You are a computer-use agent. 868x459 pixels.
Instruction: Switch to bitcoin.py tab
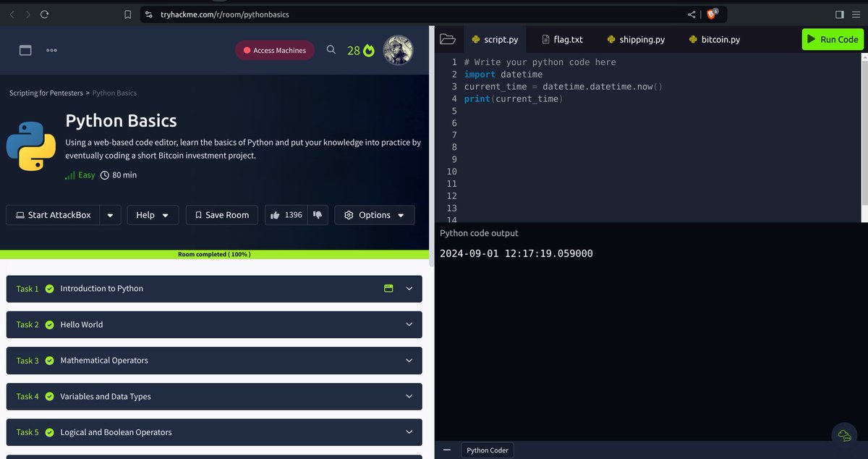[x=714, y=40]
